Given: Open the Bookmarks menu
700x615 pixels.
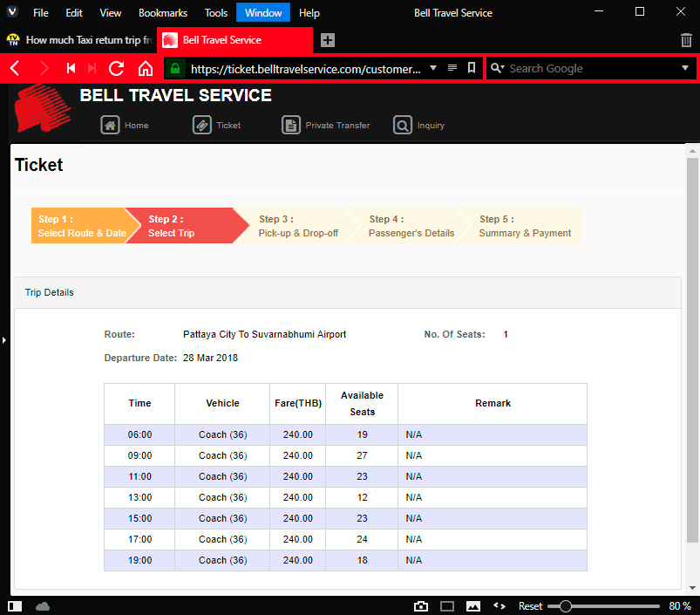Looking at the screenshot, I should pos(163,13).
